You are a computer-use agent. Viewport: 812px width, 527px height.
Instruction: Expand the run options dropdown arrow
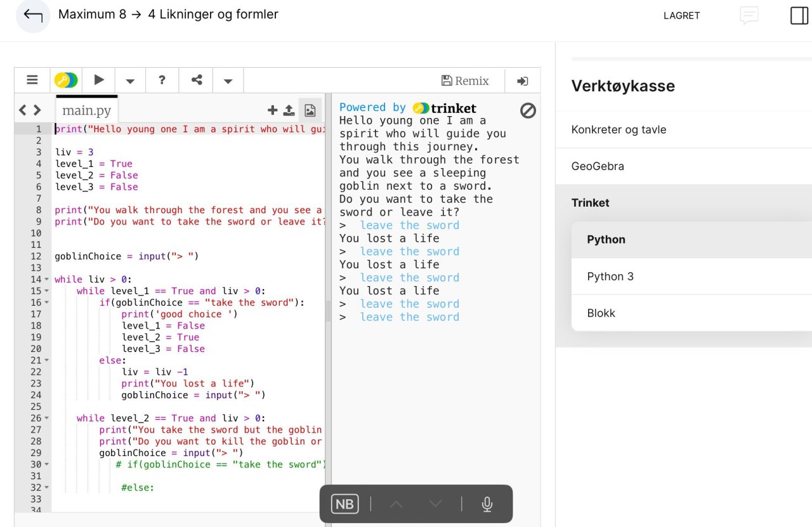pyautogui.click(x=130, y=81)
